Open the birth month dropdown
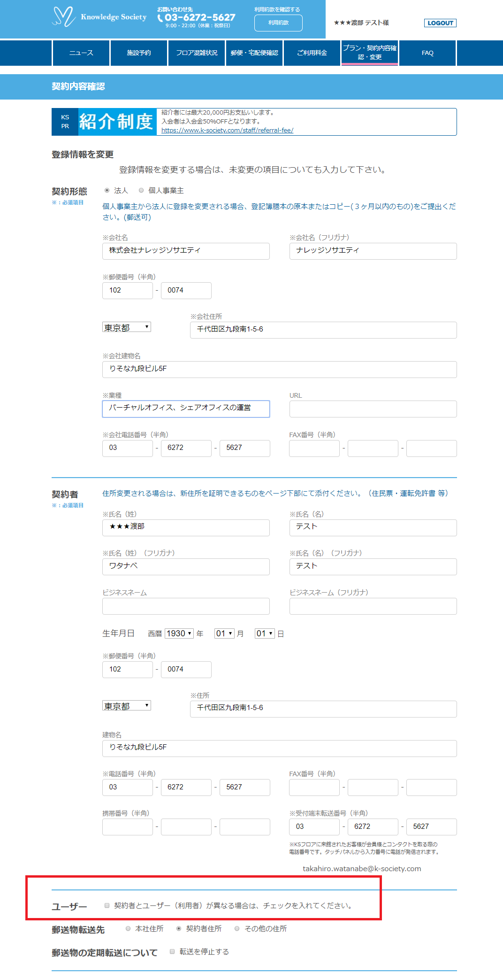 coord(224,633)
